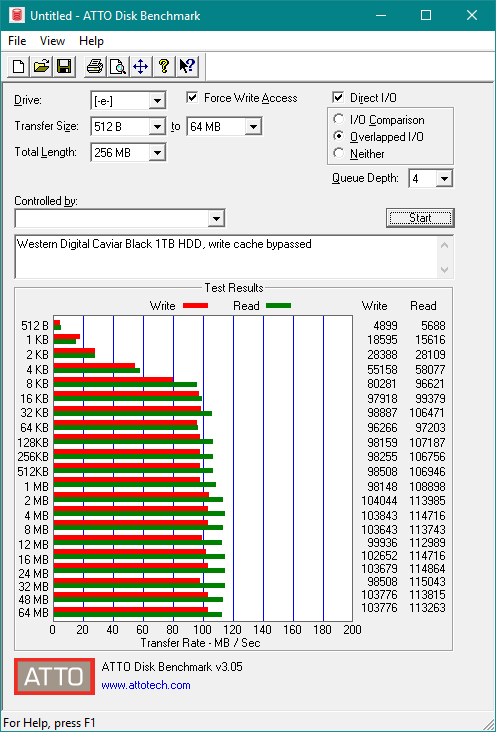Click the 'Transfer Rate - MB / Sec' axis label
Screen dimensions: 496x732
coord(200,643)
